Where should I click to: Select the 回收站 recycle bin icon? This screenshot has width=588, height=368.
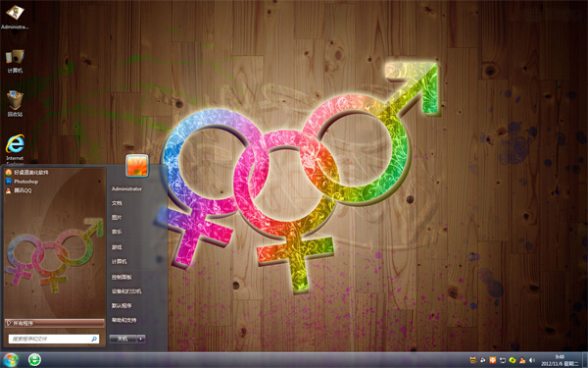point(15,103)
